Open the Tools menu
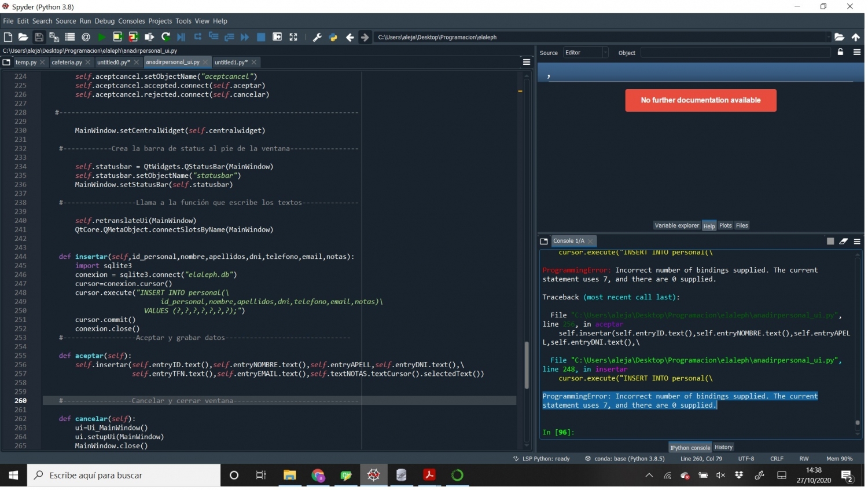The image size is (868, 490). coord(183,21)
